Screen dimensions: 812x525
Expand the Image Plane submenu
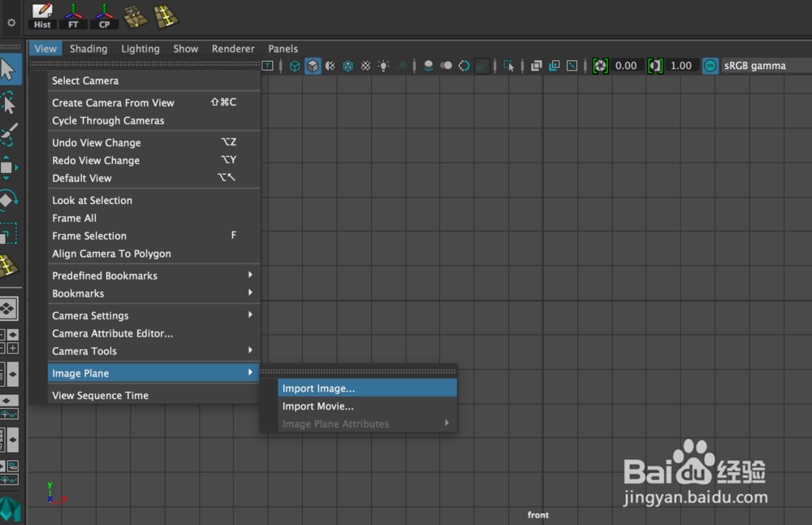pyautogui.click(x=153, y=373)
